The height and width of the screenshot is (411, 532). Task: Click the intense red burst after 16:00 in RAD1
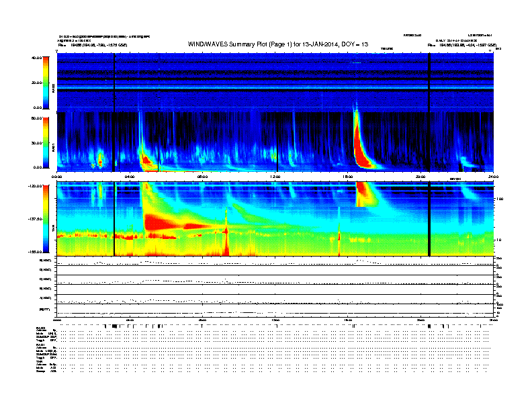click(x=360, y=149)
